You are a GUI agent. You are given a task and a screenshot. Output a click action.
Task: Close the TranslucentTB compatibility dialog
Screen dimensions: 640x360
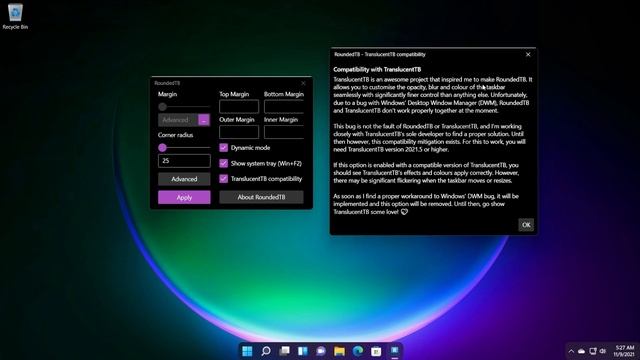click(x=528, y=54)
